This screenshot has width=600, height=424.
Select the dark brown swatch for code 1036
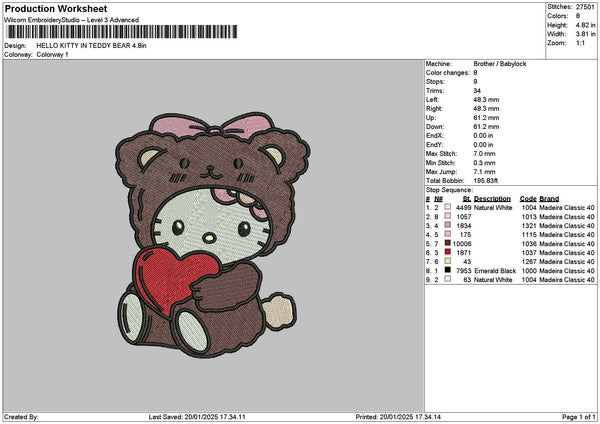pyautogui.click(x=448, y=243)
